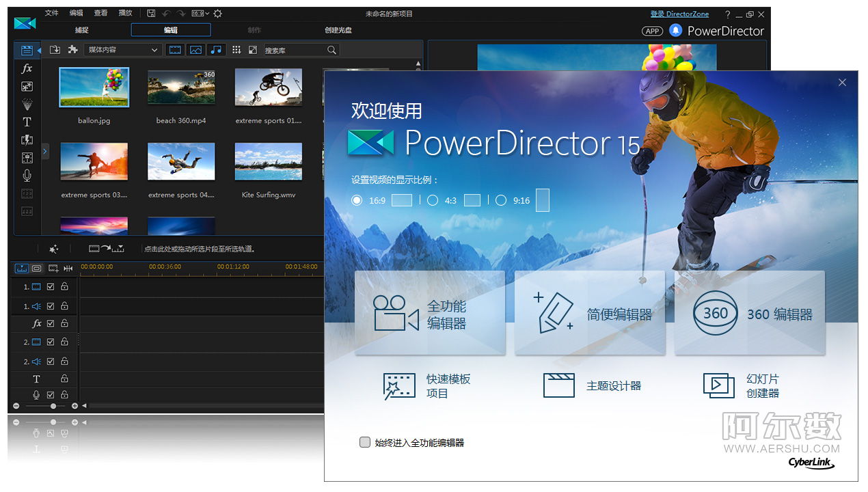Launch 简便编辑器 easy editor
This screenshot has height=492, width=868.
(x=590, y=313)
